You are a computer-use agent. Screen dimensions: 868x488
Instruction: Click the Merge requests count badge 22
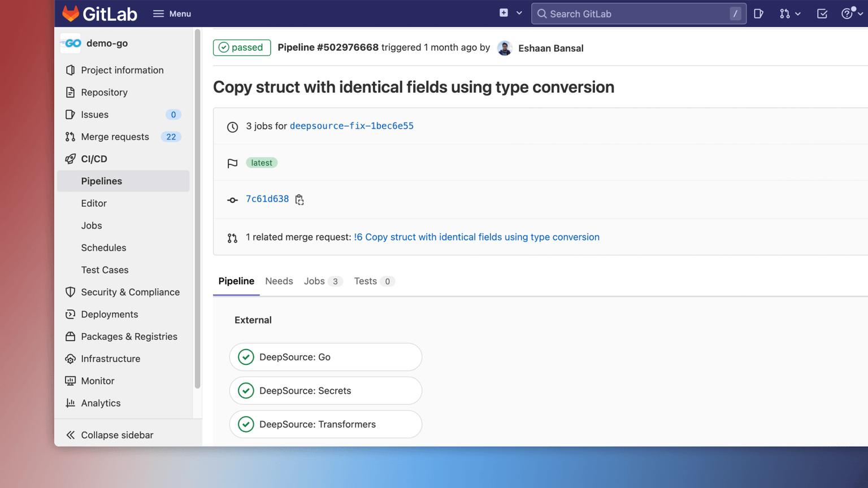point(171,137)
